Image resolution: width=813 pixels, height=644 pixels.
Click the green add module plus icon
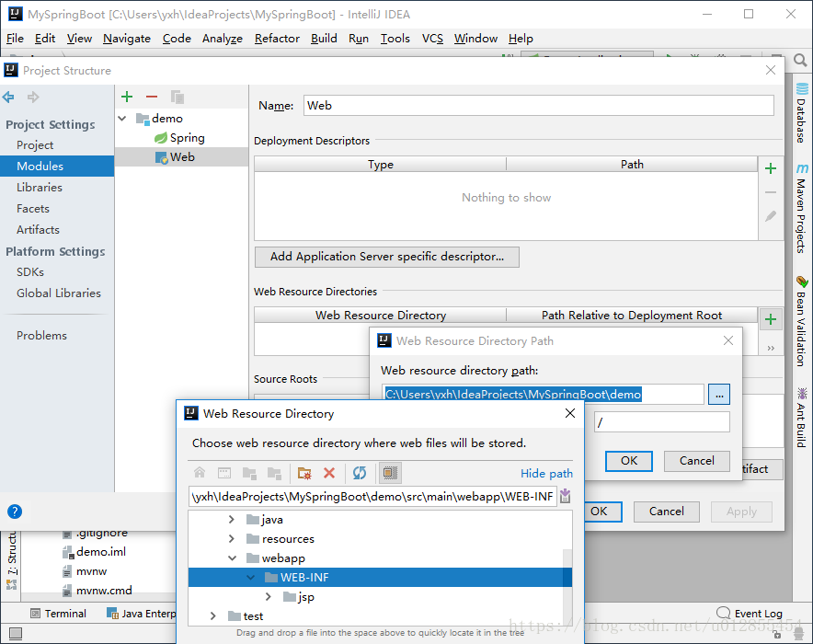click(x=127, y=97)
